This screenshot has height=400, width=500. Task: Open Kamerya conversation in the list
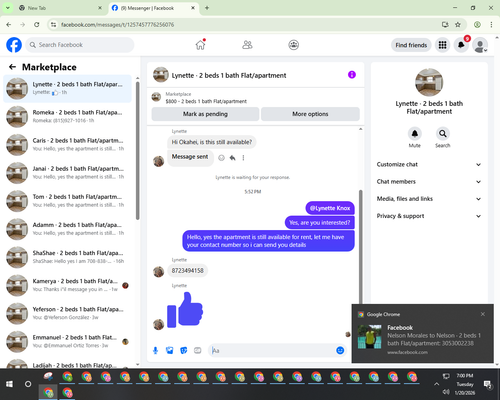[x=67, y=285]
